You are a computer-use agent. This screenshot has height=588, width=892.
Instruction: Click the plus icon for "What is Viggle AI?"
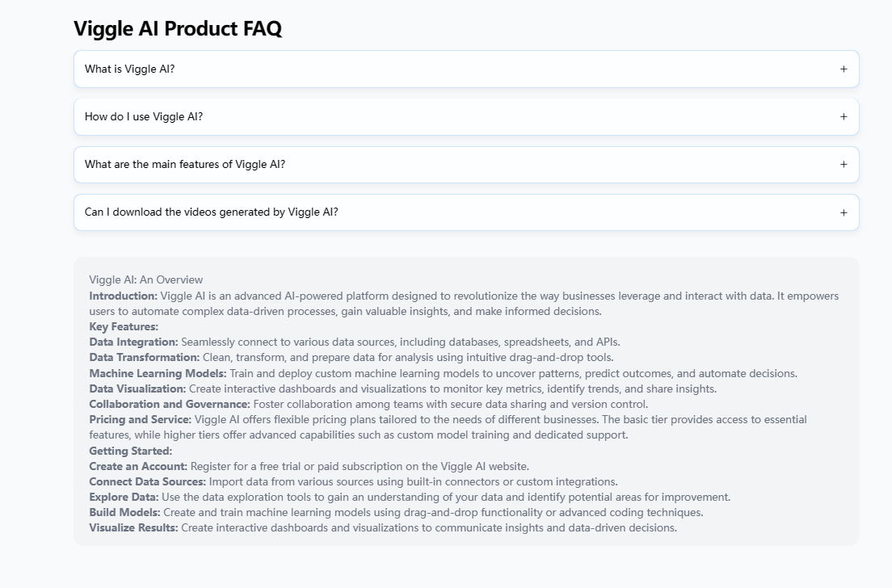coord(844,69)
